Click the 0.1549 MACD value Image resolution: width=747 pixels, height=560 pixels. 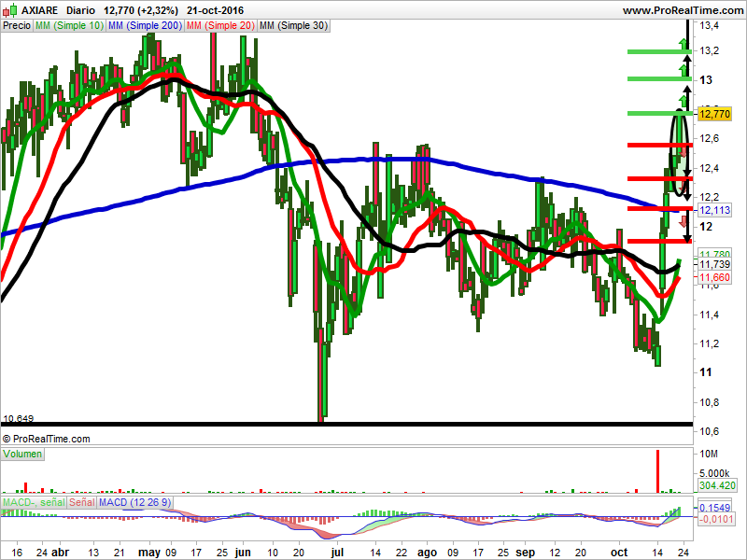715,508
